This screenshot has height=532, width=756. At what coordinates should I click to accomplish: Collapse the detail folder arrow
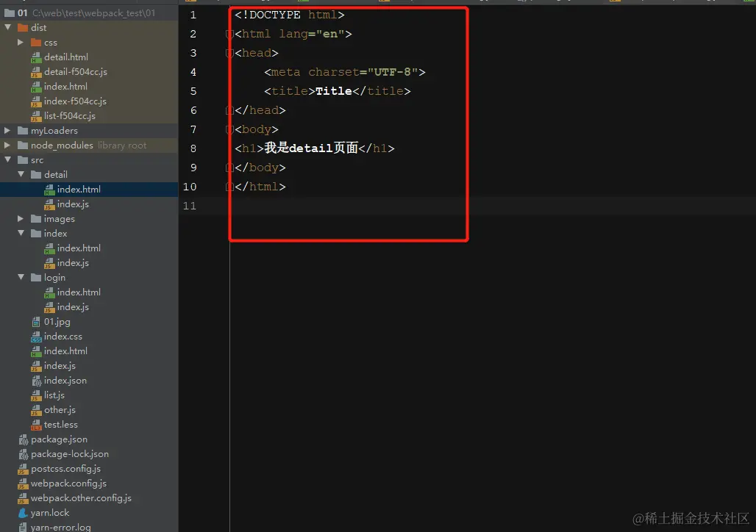[21, 174]
